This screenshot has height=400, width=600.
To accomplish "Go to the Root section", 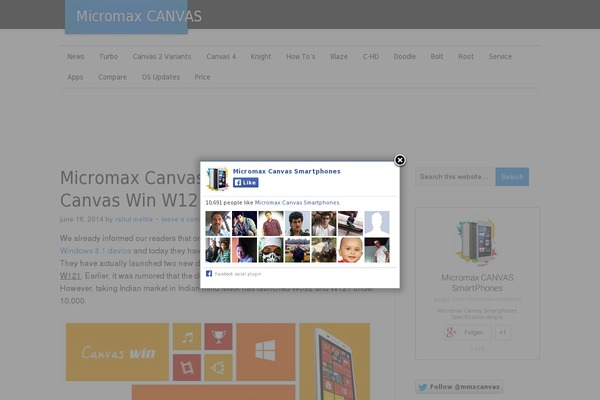I will click(466, 57).
